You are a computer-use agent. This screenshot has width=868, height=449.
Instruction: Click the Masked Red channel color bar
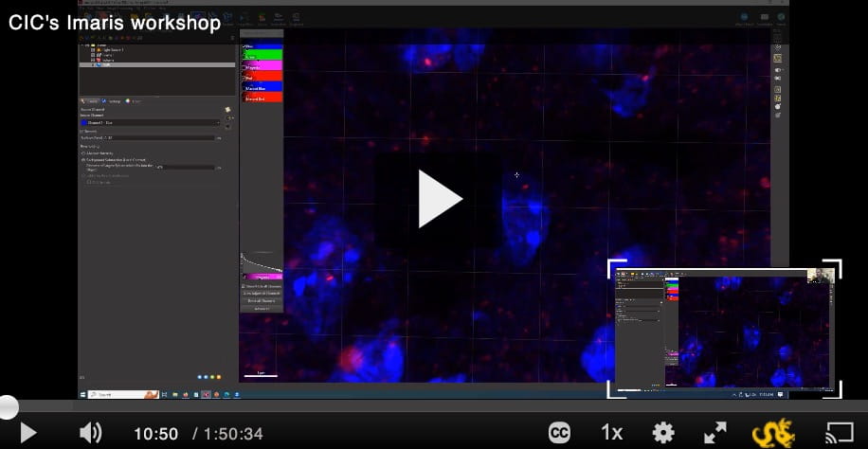point(262,97)
